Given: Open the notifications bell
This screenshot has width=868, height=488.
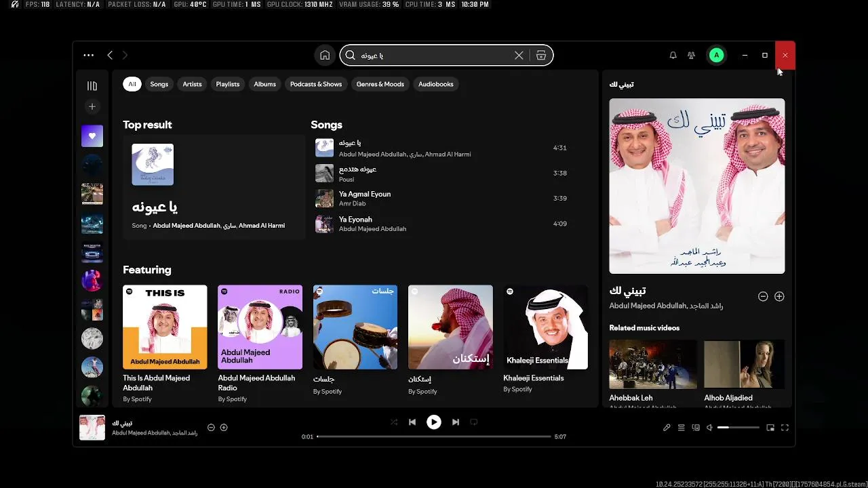Looking at the screenshot, I should [x=673, y=56].
